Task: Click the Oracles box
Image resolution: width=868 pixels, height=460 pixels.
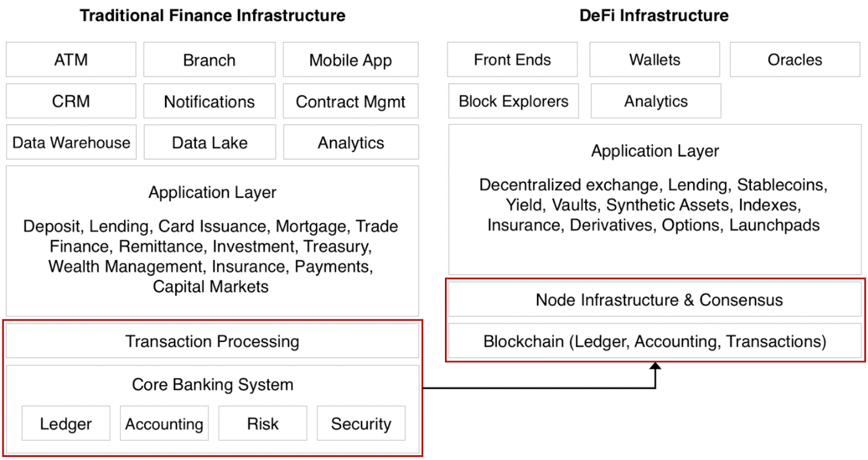Action: (x=794, y=60)
